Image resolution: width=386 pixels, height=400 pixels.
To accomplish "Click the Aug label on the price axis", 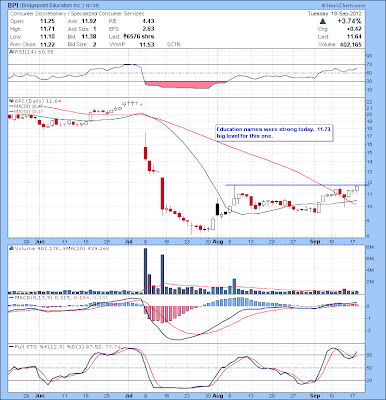I will [218, 241].
